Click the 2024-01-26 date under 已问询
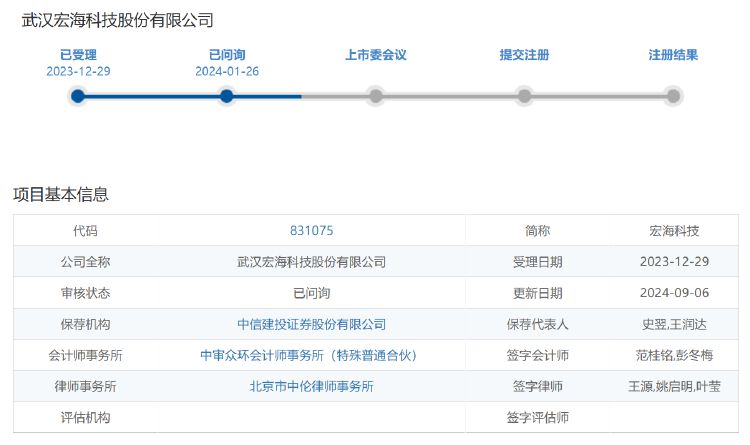The height and width of the screenshot is (445, 750). tap(227, 71)
